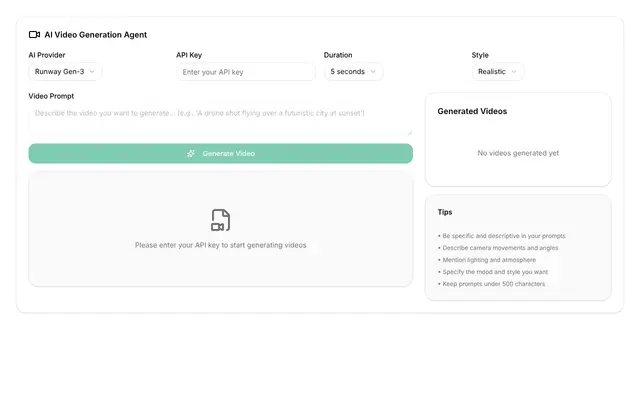
Task: Click into the Video Prompt text area
Action: pyautogui.click(x=220, y=120)
